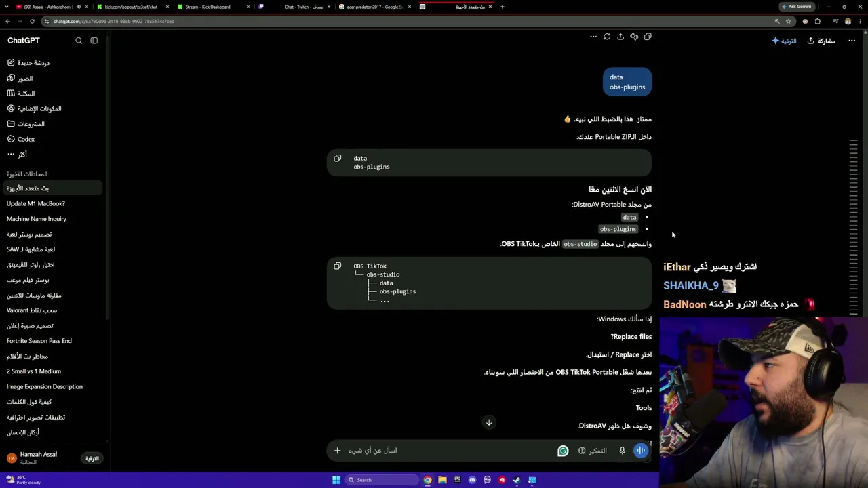Open the 'Image Expansion Description' chat
This screenshot has width=868, height=488.
(53, 386)
